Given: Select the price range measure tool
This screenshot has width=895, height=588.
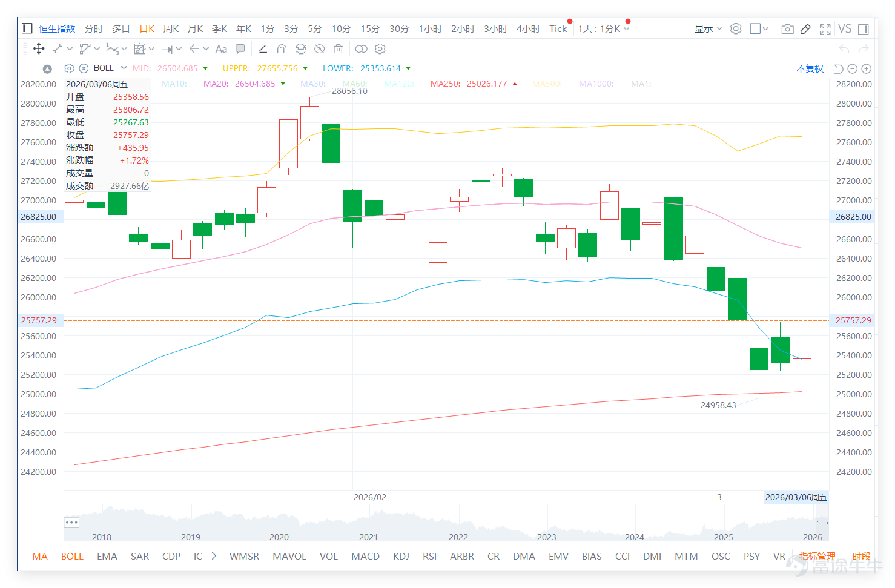Looking at the screenshot, I should [x=167, y=49].
